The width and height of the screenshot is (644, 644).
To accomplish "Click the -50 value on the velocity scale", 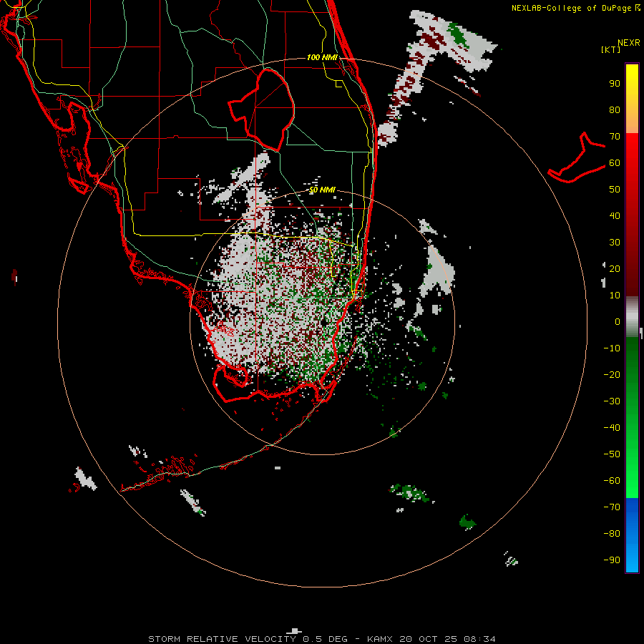I will [612, 454].
